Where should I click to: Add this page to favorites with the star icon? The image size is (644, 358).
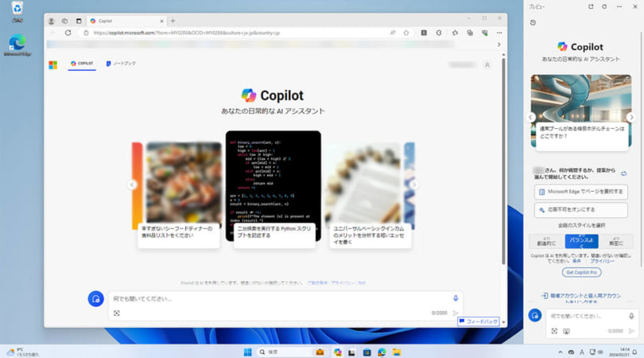(x=406, y=33)
